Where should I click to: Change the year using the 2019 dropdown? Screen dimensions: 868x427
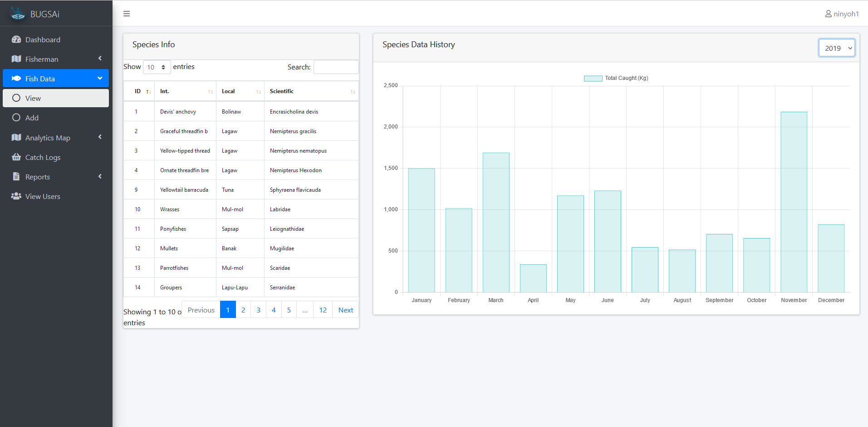[836, 48]
